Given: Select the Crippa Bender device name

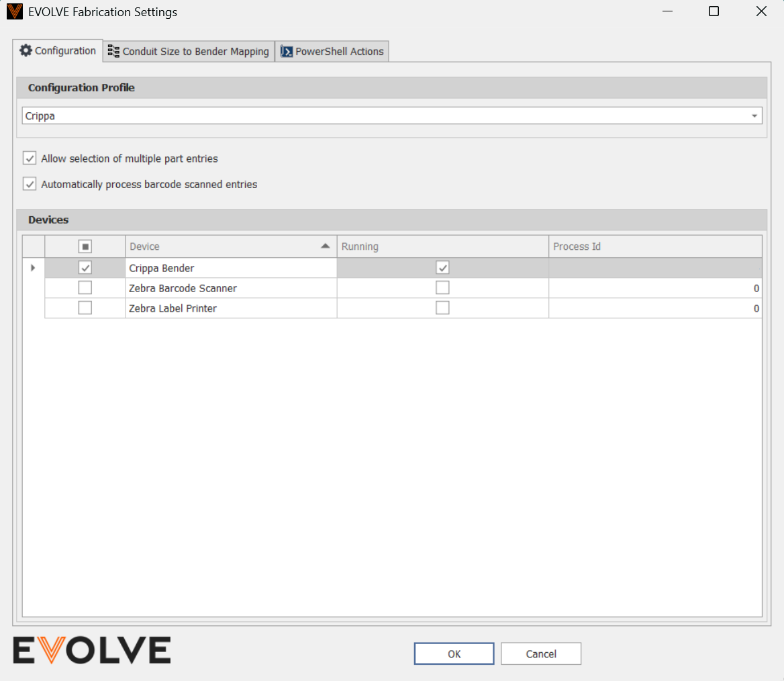Looking at the screenshot, I should (x=162, y=268).
